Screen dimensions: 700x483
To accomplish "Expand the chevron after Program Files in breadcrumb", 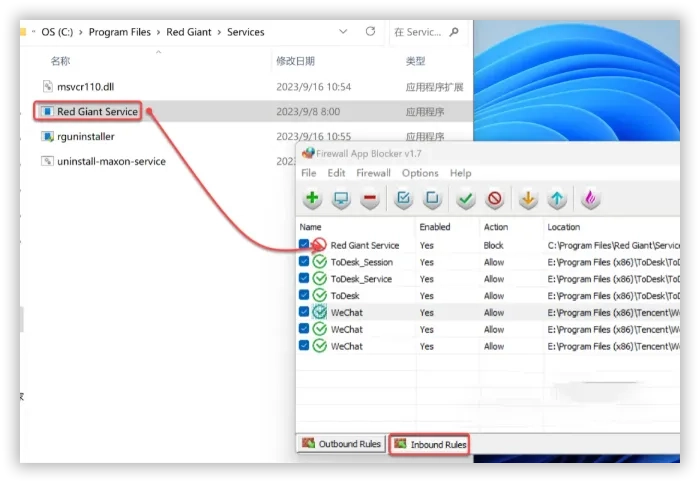I will 158,32.
